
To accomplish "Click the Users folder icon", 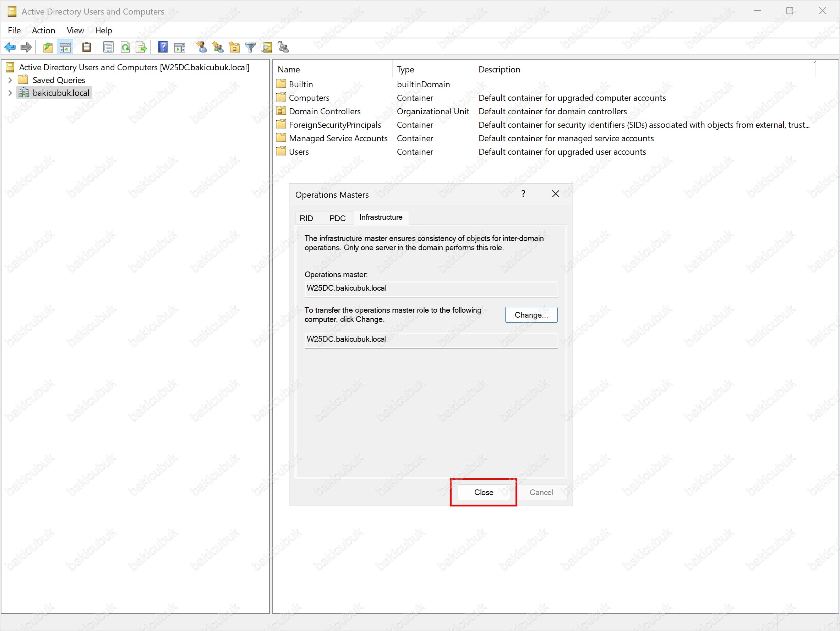I will [x=281, y=152].
